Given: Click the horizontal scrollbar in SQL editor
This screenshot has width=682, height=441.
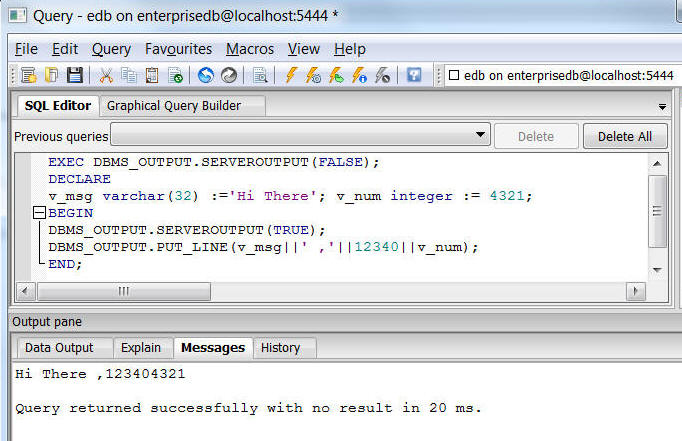Looking at the screenshot, I should [x=330, y=291].
